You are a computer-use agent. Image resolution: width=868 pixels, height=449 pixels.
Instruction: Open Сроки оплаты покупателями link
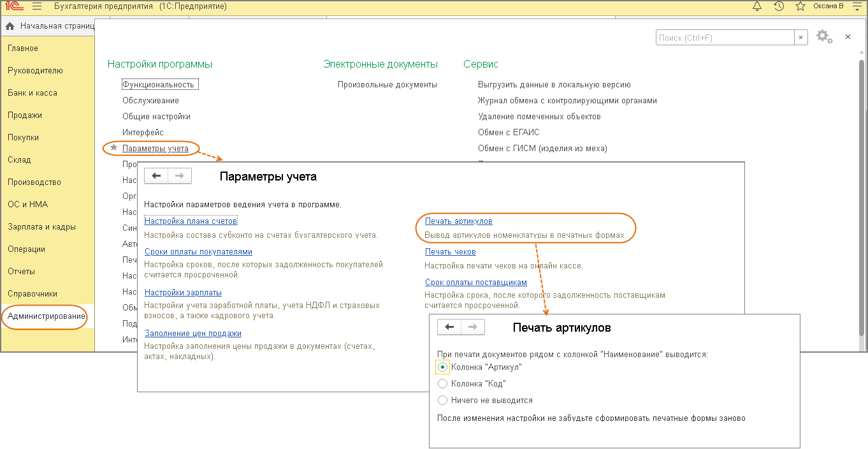(198, 252)
